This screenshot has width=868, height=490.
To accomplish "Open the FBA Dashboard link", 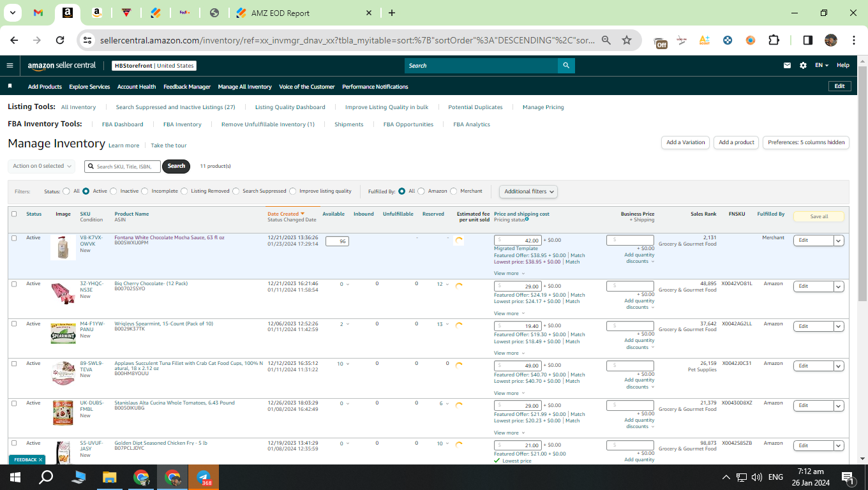I will click(x=123, y=124).
